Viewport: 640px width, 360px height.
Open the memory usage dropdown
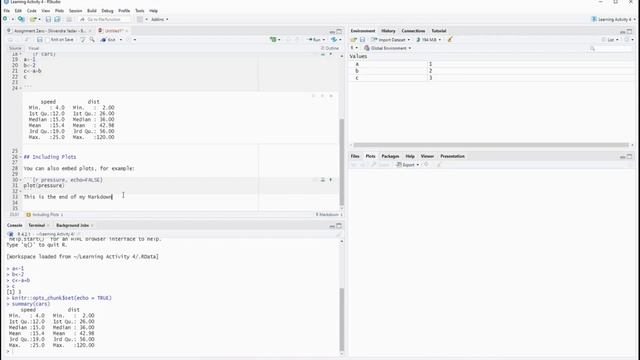coord(429,40)
